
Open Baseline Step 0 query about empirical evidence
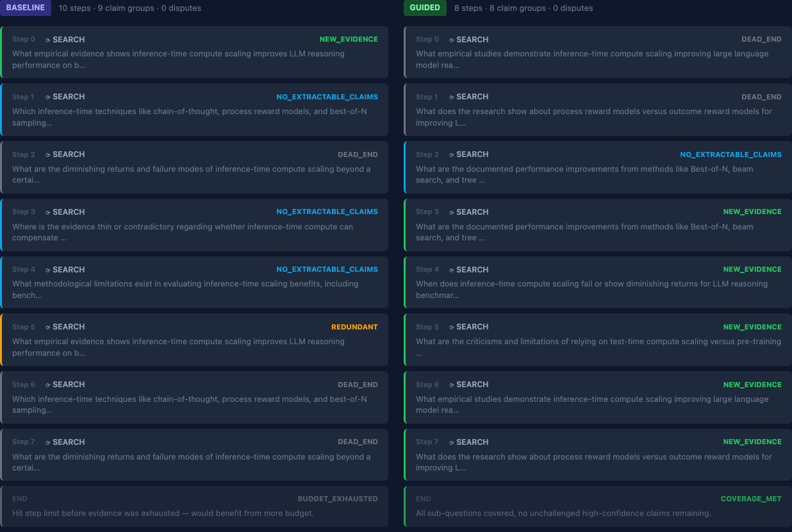(178, 60)
